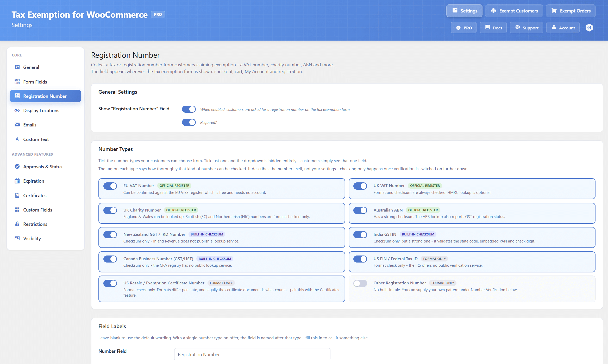Click the Exempt Orders cart icon
The height and width of the screenshot is (364, 608).
[x=554, y=11]
